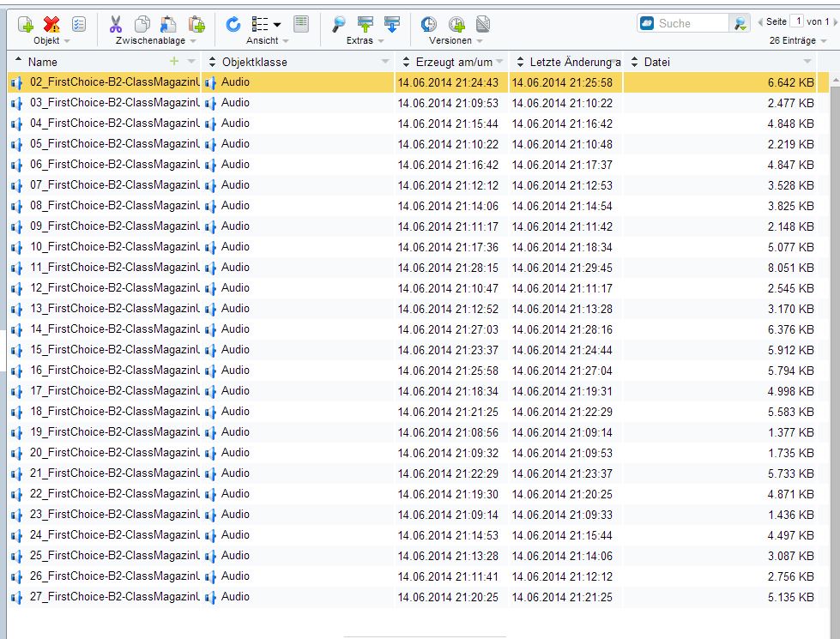The image size is (840, 639).
Task: Click the grey document icon in Versionen
Action: point(483,24)
